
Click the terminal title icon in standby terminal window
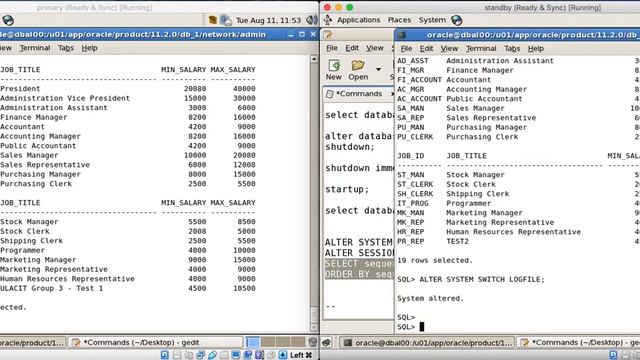(402, 35)
